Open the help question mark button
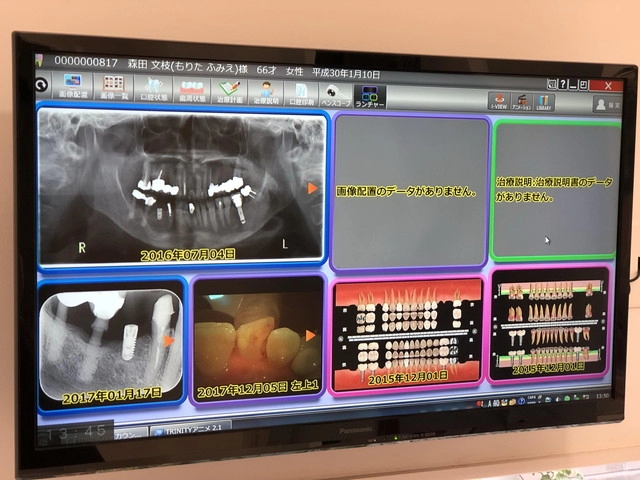The height and width of the screenshot is (480, 640). coord(563,84)
